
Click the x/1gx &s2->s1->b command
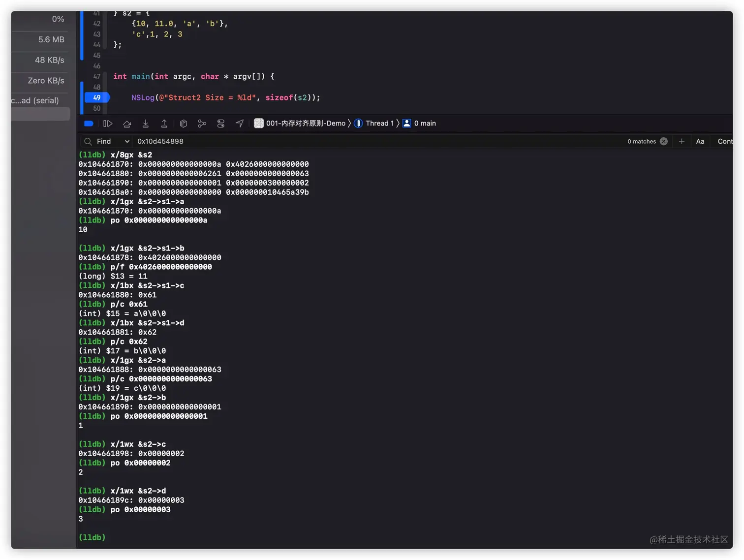[x=131, y=249]
